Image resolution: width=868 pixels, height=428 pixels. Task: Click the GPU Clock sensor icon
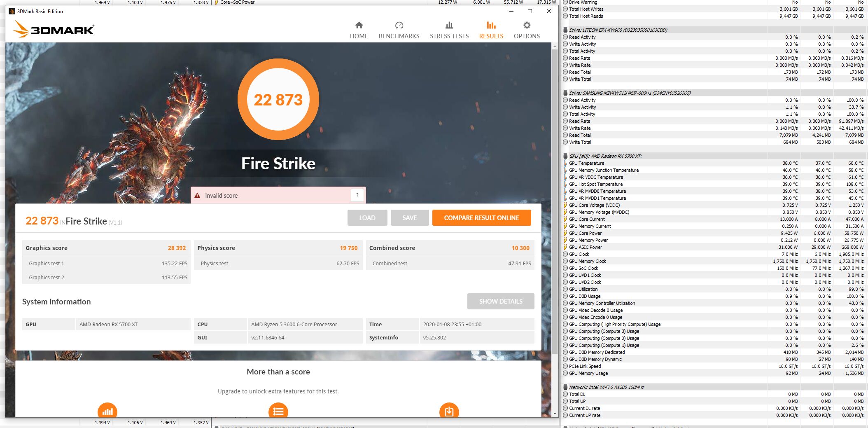[x=565, y=254]
